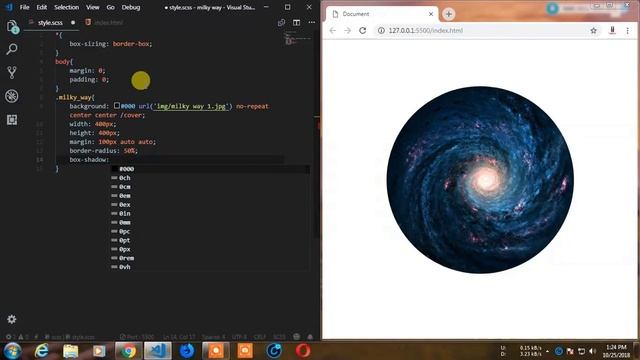Go back in the Chrome window
Image resolution: width=640 pixels, height=360 pixels.
pos(333,31)
